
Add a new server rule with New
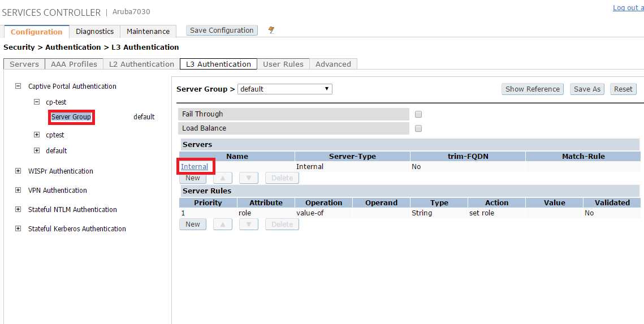[x=193, y=224]
